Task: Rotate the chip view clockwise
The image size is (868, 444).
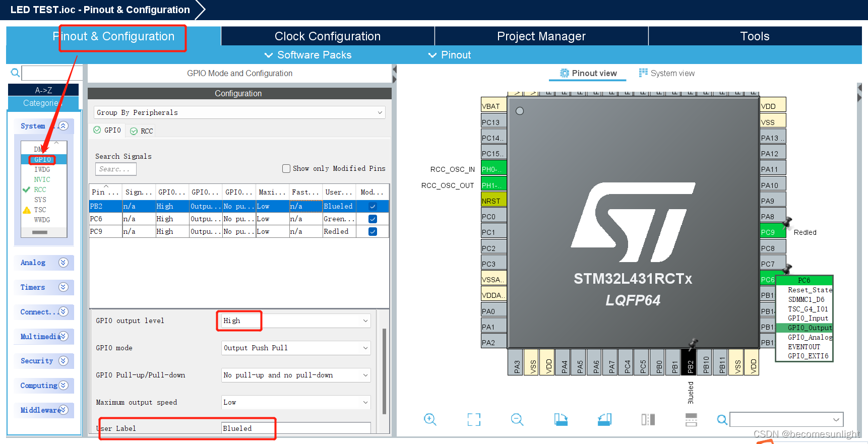Action: [561, 419]
